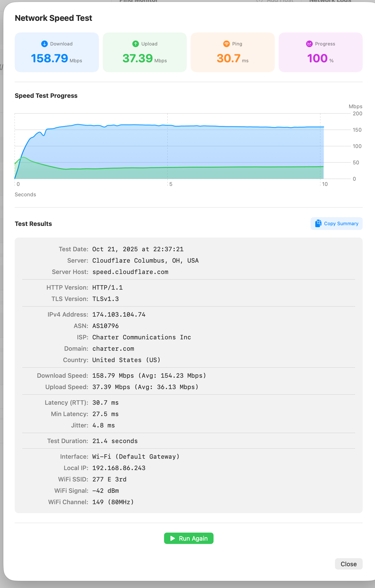Click the 30.7 ms ping value
375x588 pixels.
(x=229, y=58)
